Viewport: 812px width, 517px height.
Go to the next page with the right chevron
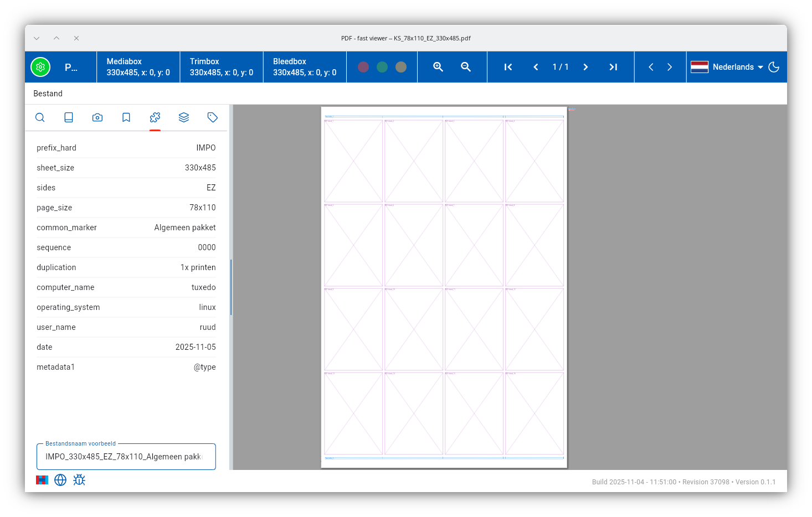585,66
